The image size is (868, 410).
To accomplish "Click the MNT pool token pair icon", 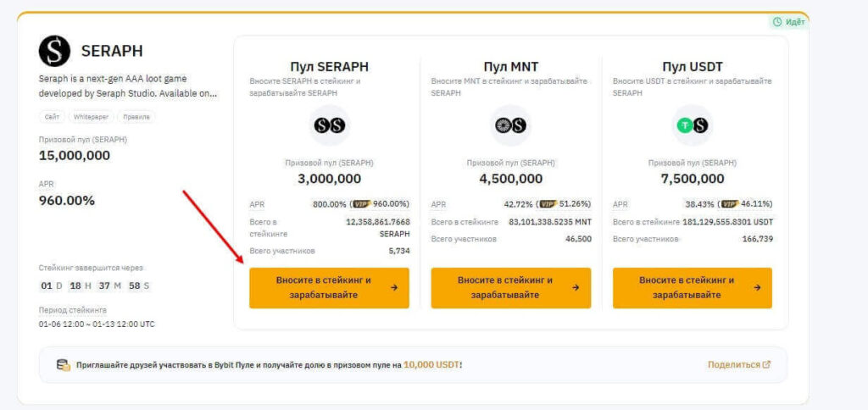I will (x=510, y=125).
